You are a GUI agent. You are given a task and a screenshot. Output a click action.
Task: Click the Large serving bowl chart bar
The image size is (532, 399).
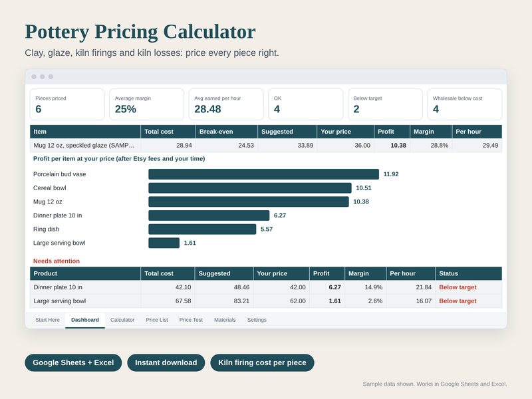pyautogui.click(x=164, y=243)
